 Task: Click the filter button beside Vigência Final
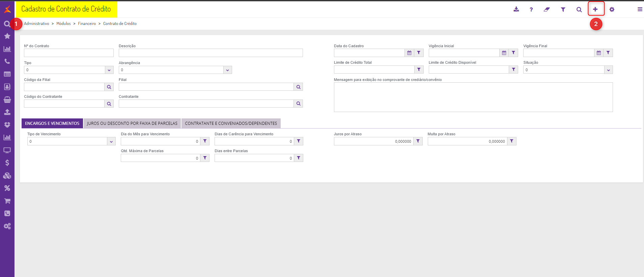(608, 53)
